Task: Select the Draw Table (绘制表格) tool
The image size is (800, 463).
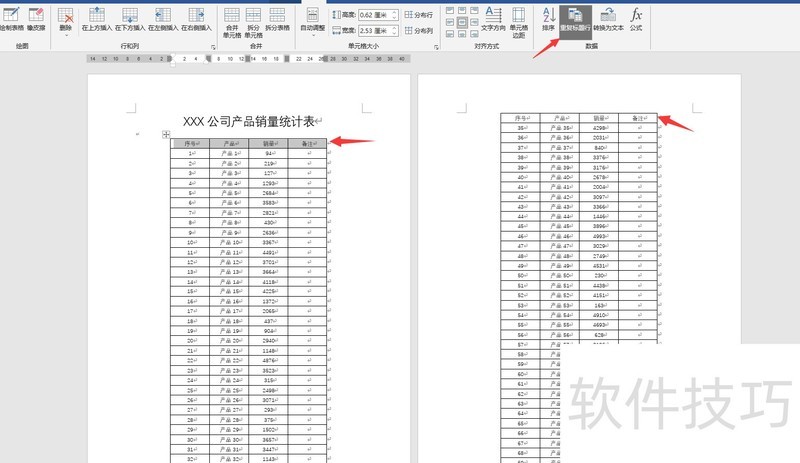Action: tap(11, 19)
